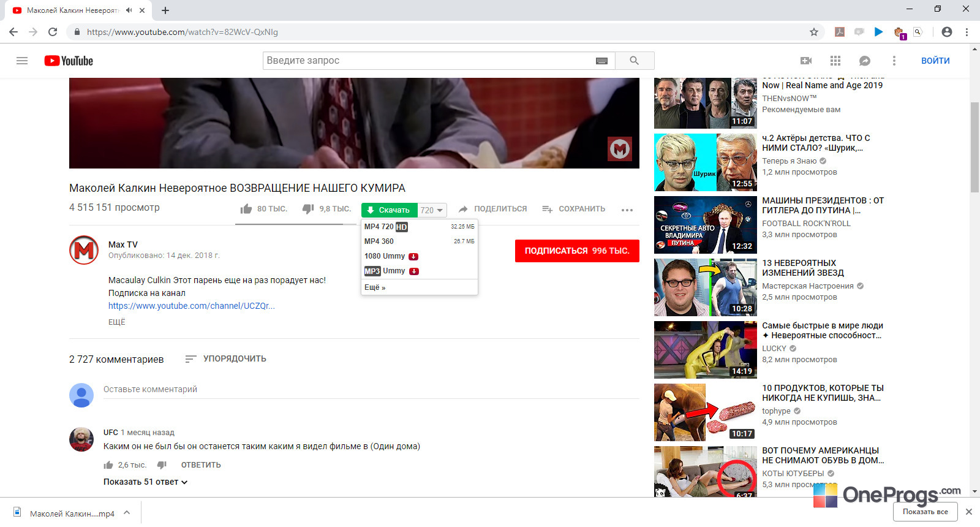Mute the tab via speaker icon
Image resolution: width=980 pixels, height=527 pixels.
click(129, 10)
